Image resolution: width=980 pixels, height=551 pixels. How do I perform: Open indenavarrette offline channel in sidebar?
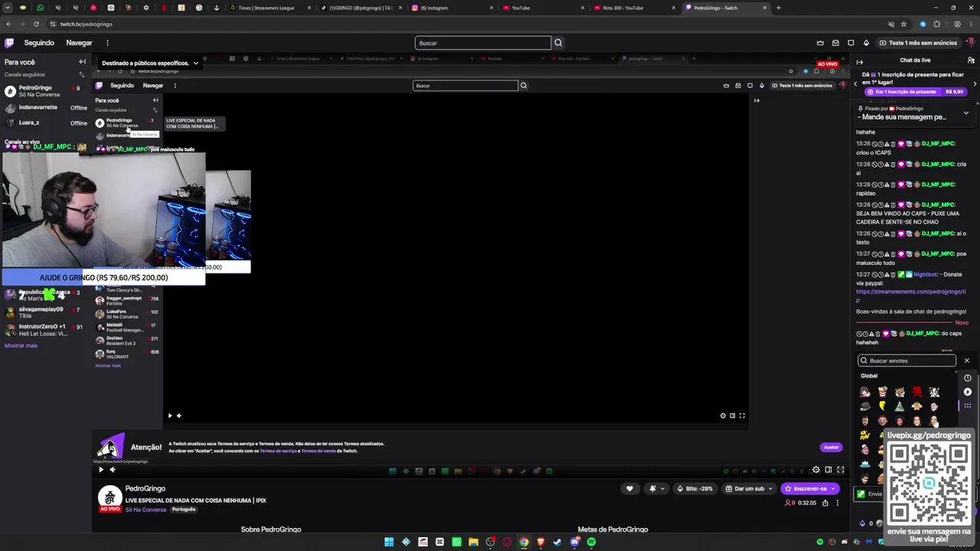pyautogui.click(x=44, y=108)
